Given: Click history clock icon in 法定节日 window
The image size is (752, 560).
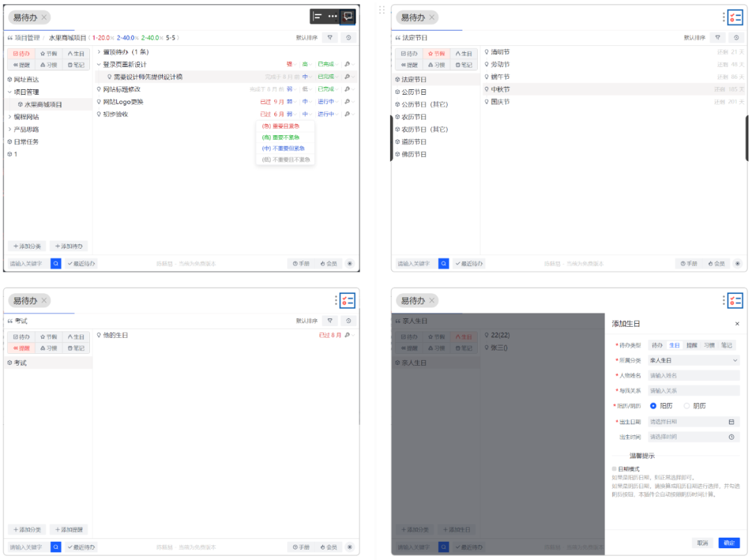Looking at the screenshot, I should 736,38.
